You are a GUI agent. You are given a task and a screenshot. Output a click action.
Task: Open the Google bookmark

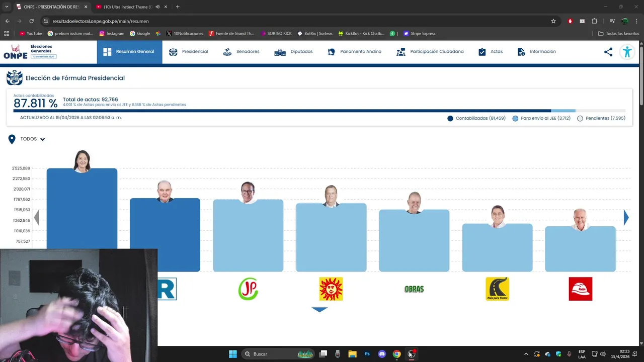[140, 34]
